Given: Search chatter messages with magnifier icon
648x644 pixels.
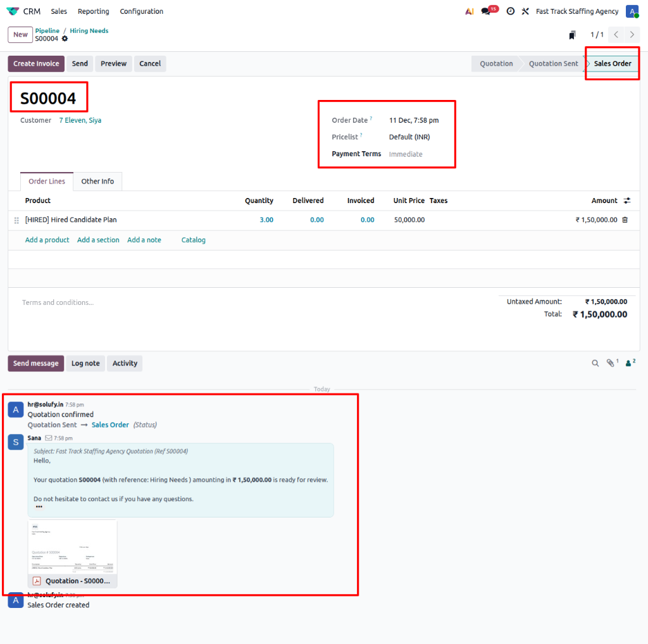Looking at the screenshot, I should click(x=595, y=363).
